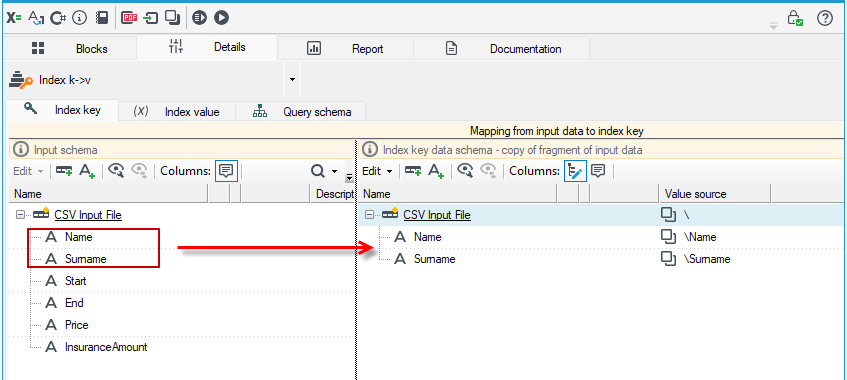Click the PDF export toolbar icon
This screenshot has width=847, height=380.
[129, 18]
